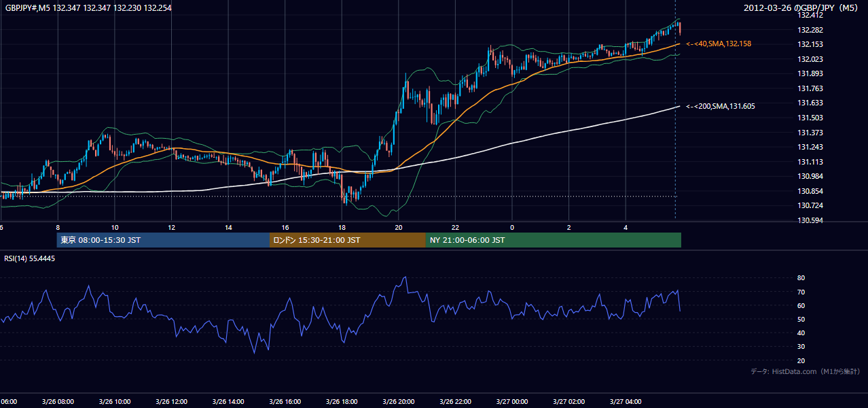Click RSI scale level 50
This screenshot has height=408, width=868.
click(801, 319)
